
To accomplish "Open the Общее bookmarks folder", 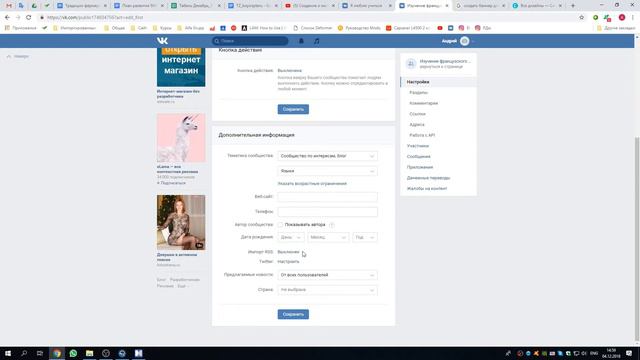I will click(114, 28).
